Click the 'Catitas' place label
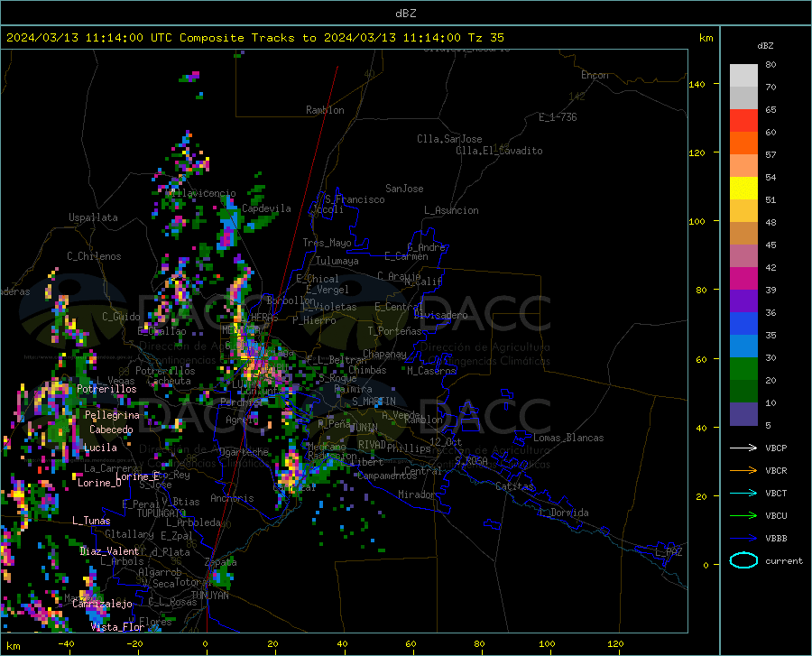 pyautogui.click(x=515, y=486)
